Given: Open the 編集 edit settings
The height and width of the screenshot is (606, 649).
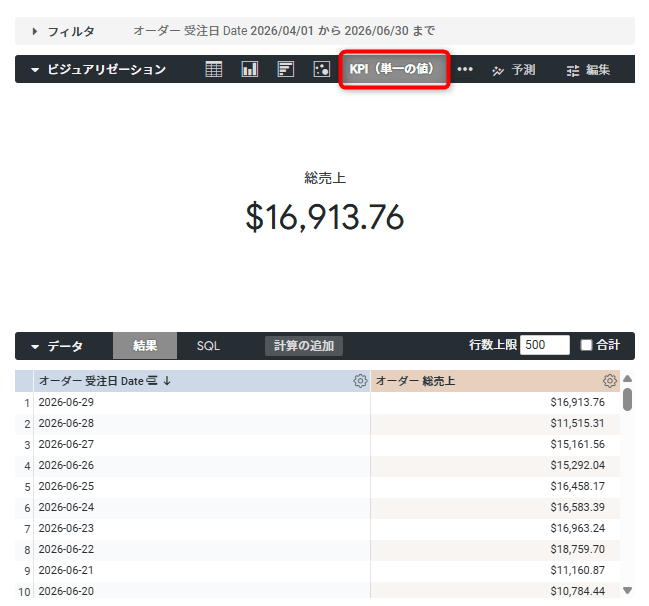Looking at the screenshot, I should click(588, 70).
